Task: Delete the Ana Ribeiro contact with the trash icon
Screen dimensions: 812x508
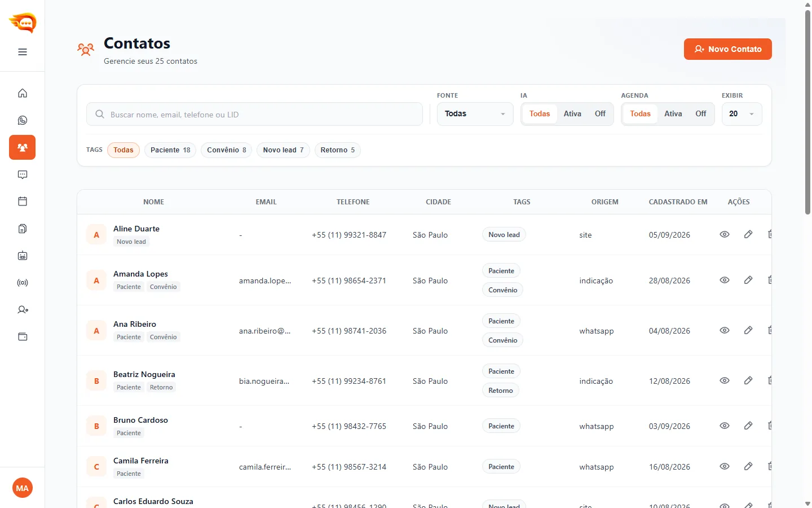Action: click(x=769, y=330)
